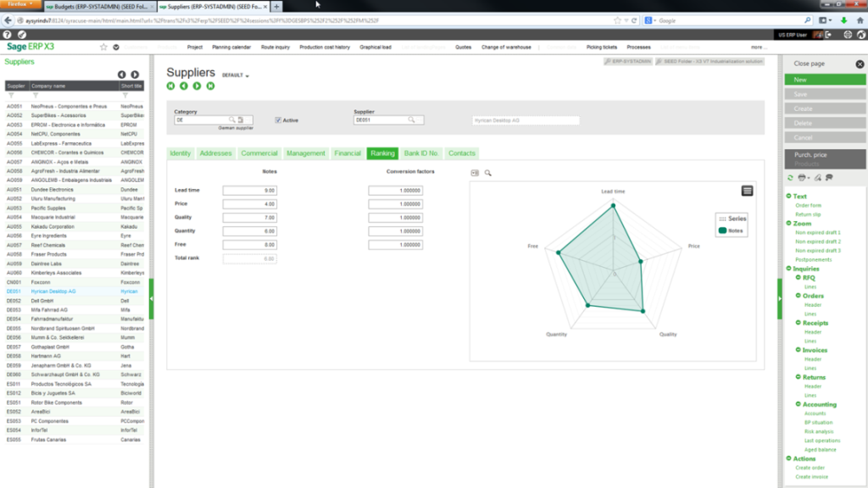Collapse the Accounting section
Screen dimensions: 868x488
pos(798,404)
